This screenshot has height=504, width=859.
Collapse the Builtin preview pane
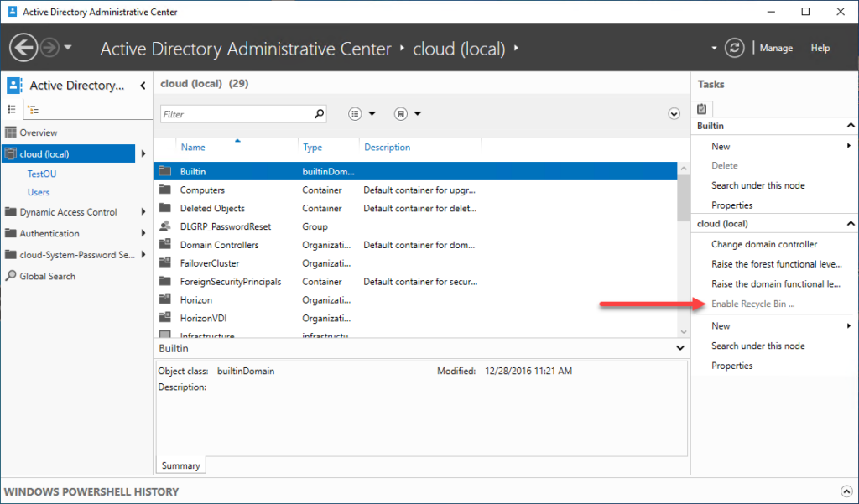tap(679, 348)
